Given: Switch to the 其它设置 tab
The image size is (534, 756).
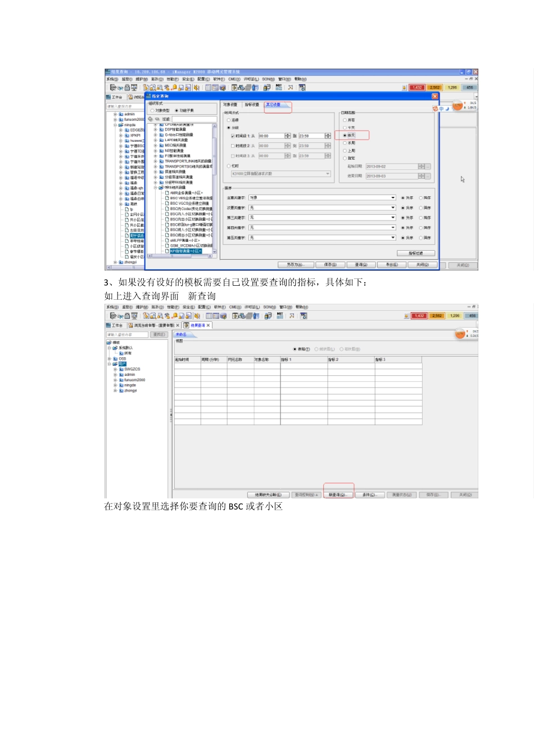Looking at the screenshot, I should 273,105.
